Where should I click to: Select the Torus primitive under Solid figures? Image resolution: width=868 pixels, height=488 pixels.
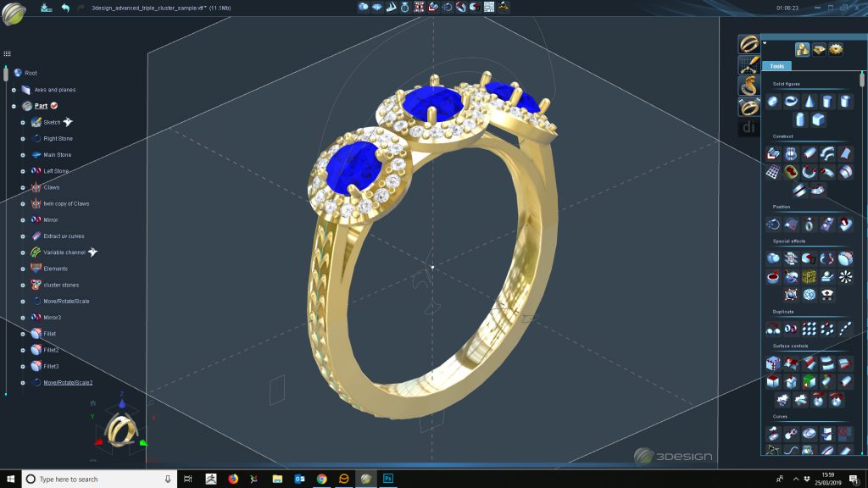pyautogui.click(x=791, y=103)
